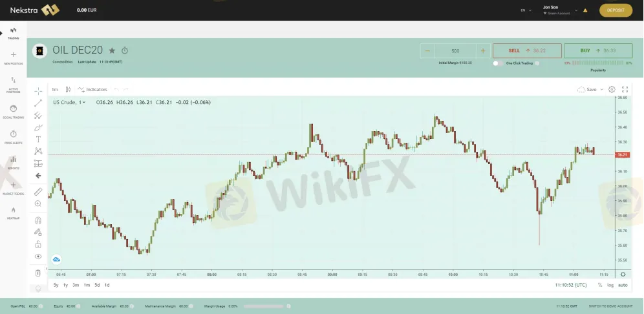
Task: Open the New Position sidebar icon
Action: 14,56
